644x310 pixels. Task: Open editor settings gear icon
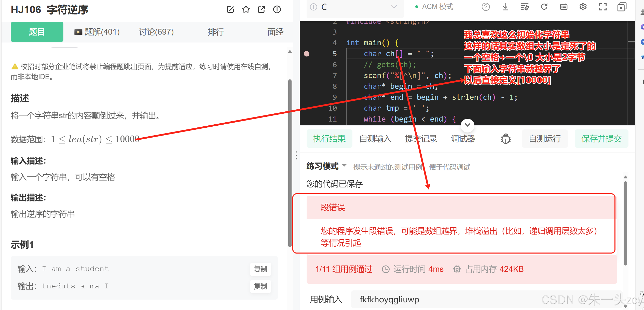point(583,7)
